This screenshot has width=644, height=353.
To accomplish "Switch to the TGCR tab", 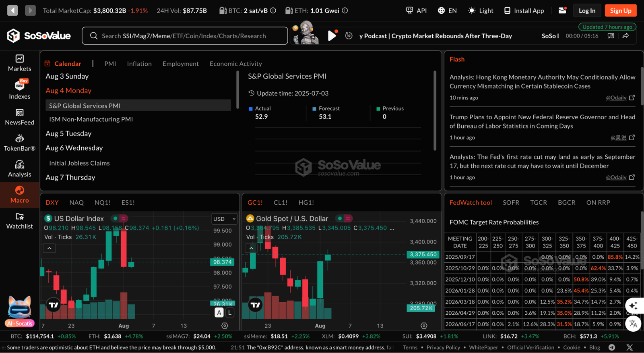I will click(x=539, y=202).
